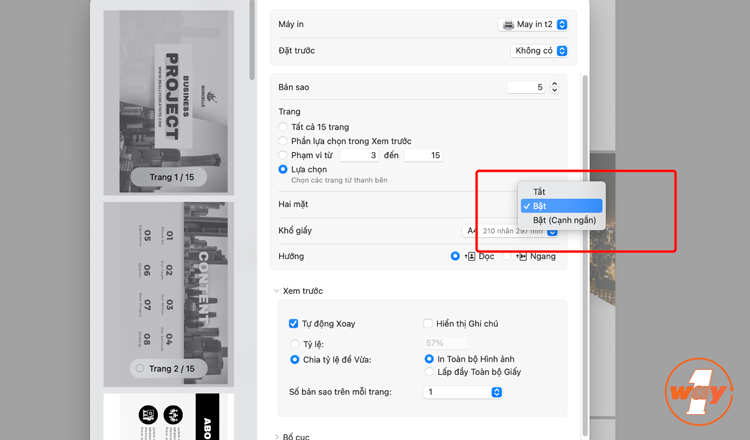750x440 pixels.
Task: Click the Bản sao copies number field
Action: click(526, 87)
